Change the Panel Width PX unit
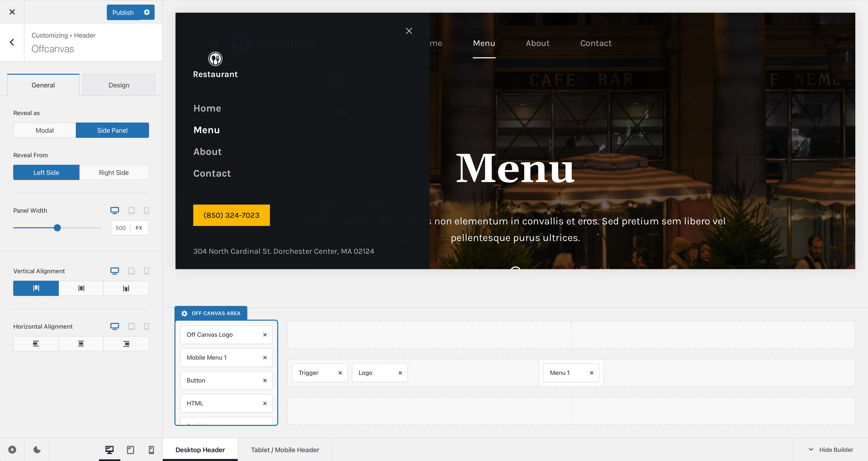The image size is (868, 461). (139, 228)
